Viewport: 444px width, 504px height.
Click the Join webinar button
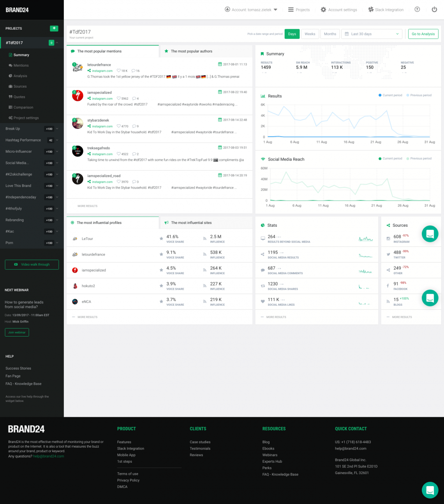click(x=17, y=332)
